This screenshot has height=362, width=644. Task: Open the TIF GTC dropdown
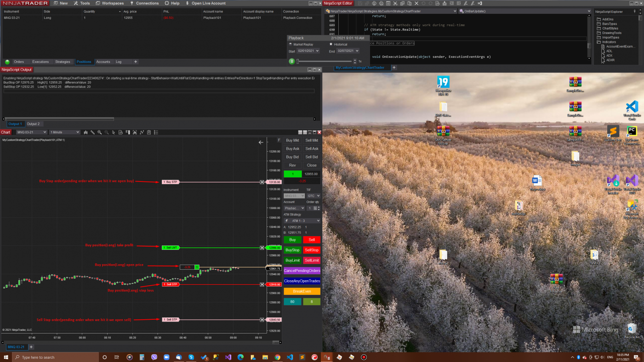(x=313, y=196)
